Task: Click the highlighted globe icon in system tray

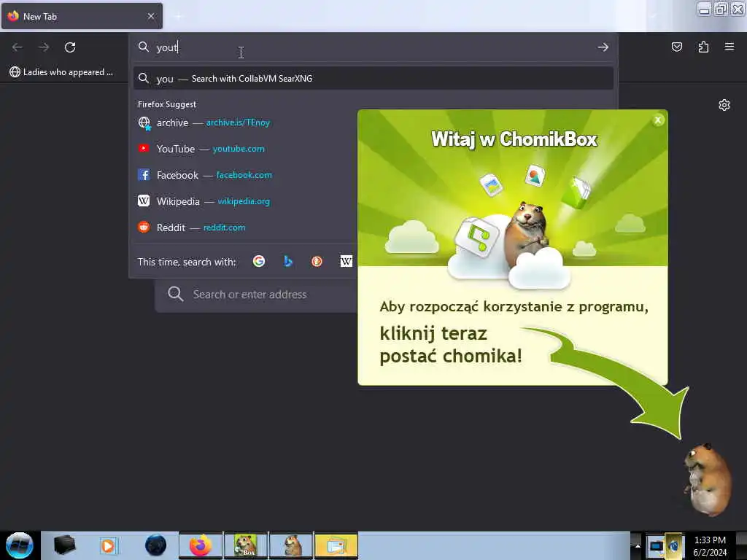Action: click(x=673, y=546)
